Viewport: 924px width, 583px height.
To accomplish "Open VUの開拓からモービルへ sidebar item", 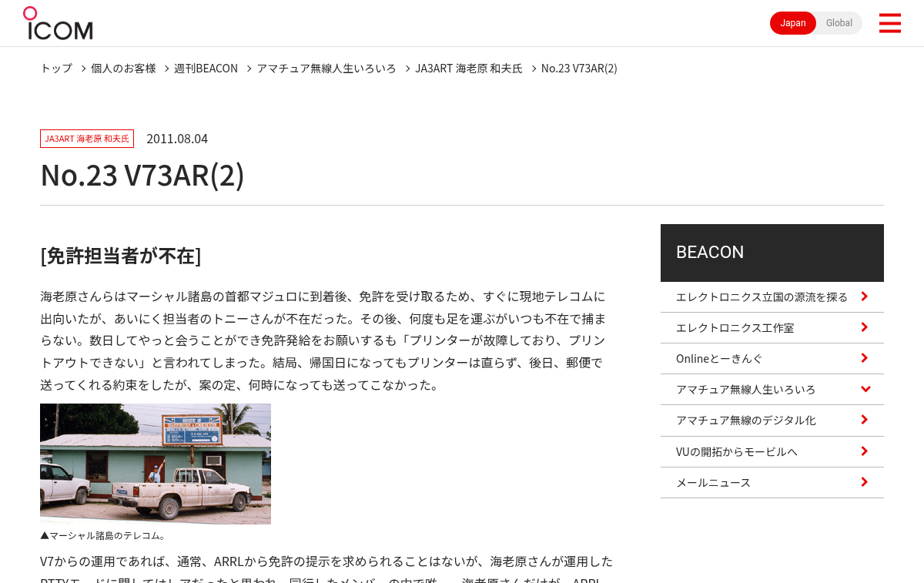I will coord(772,451).
